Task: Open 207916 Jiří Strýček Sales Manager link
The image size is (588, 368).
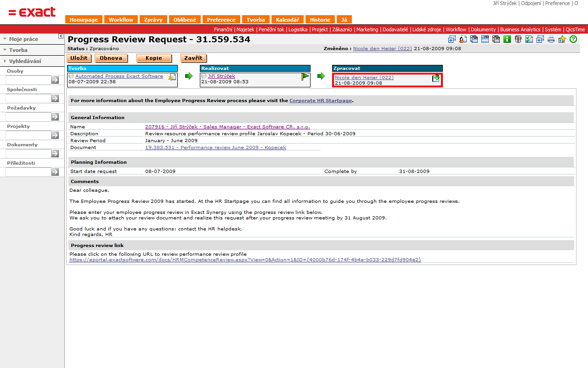Action: (x=227, y=126)
